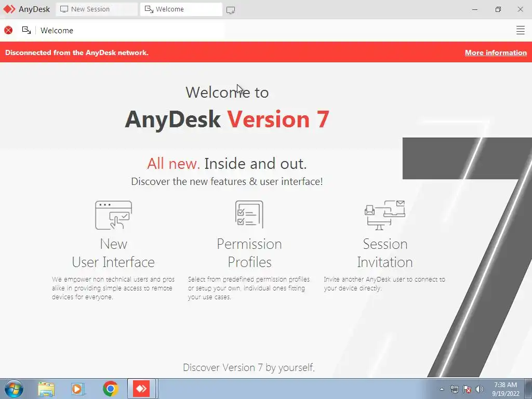Open a new tab with the plus monitor icon
Viewport: 532px width, 399px height.
(x=231, y=10)
